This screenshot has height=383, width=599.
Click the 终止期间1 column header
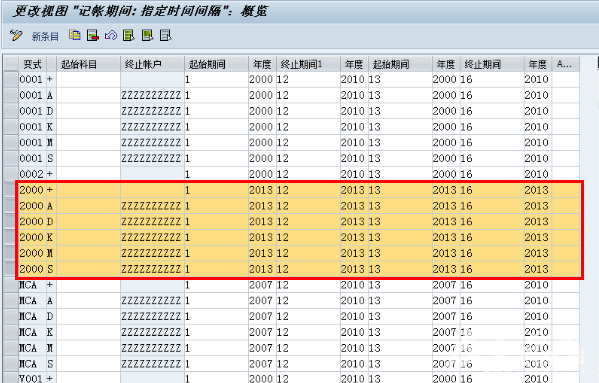click(308, 64)
